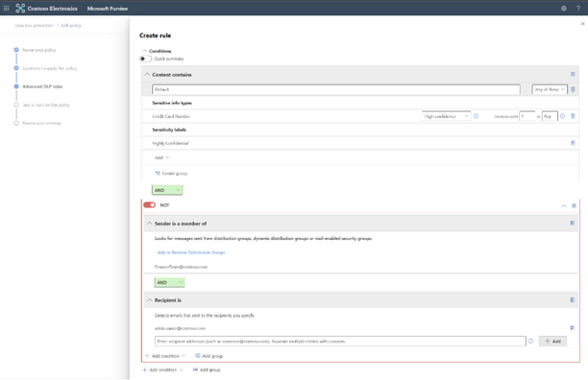Delete the Sender is a member of condition

pyautogui.click(x=573, y=224)
